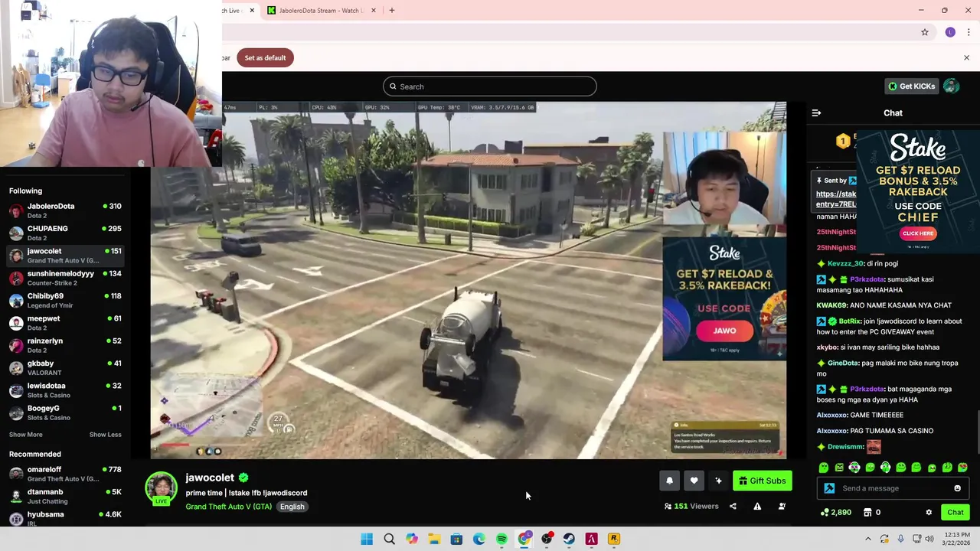
Task: Open Steam from the taskbar
Action: [569, 539]
